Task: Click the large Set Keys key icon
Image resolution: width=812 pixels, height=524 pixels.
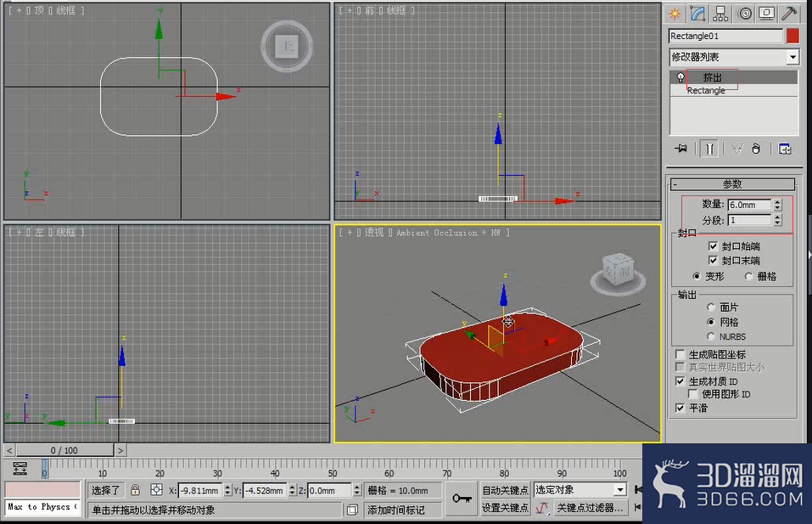Action: pos(462,499)
